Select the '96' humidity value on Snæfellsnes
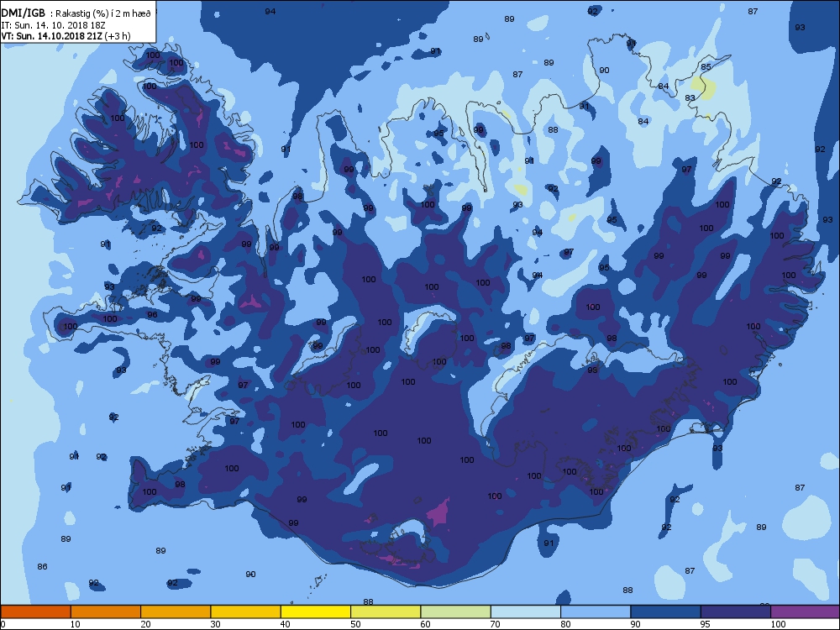This screenshot has width=840, height=630. [x=152, y=314]
